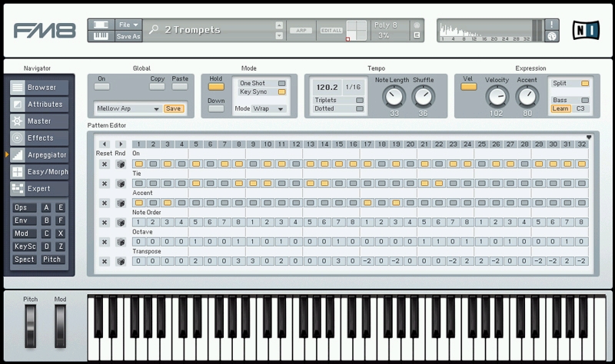Reset the Accent row with X icon
Viewport: 615px width, 364px height.
[105, 203]
